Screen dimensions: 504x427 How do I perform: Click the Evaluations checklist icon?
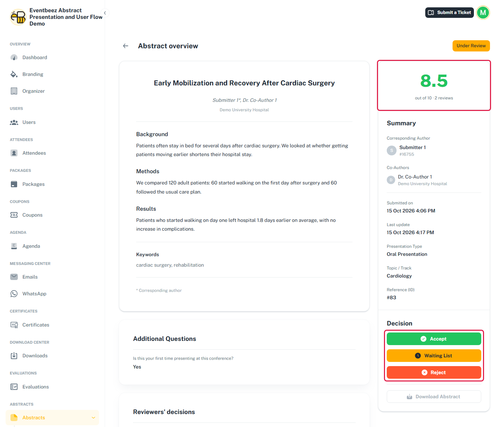14,387
